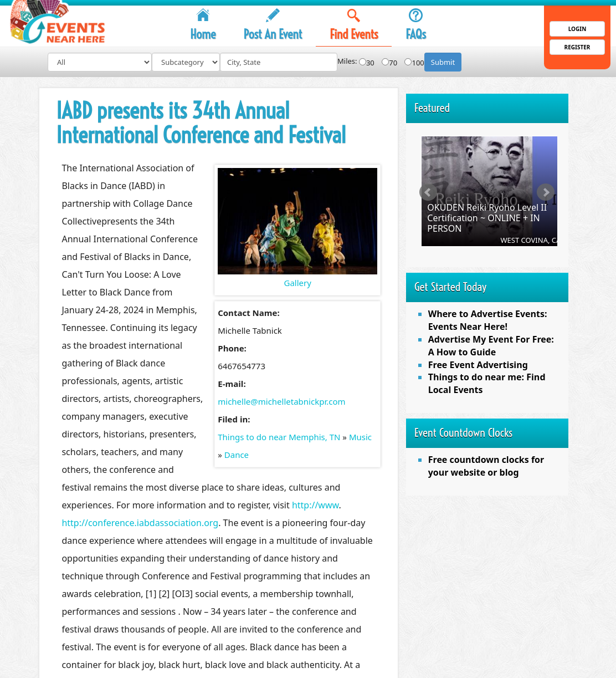Open Free countdown clocks link
Viewport: 616px width, 678px height.
coord(486,466)
